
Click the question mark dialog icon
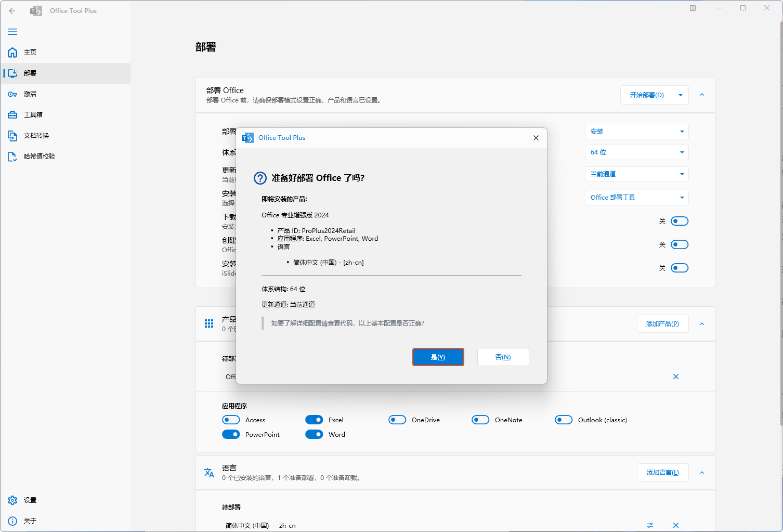pyautogui.click(x=260, y=178)
